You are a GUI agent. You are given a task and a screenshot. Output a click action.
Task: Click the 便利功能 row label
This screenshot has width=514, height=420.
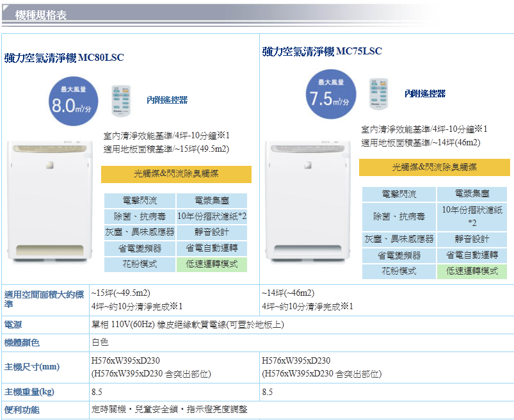pos(22,409)
